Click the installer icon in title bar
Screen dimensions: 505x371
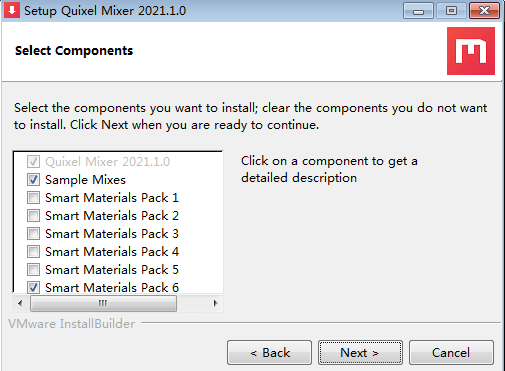(12, 10)
